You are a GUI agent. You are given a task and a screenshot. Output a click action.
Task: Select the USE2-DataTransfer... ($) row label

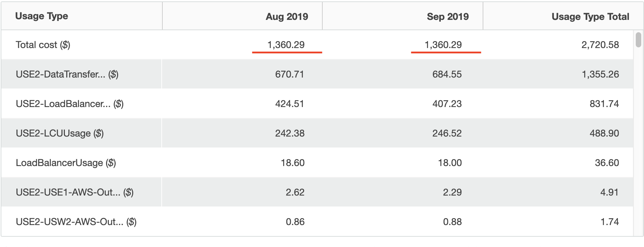pos(67,74)
